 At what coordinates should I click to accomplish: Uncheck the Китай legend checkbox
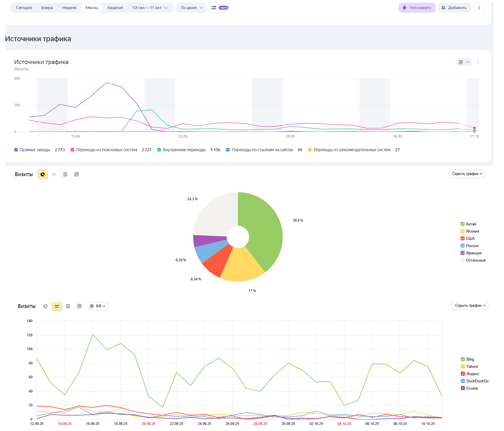(x=463, y=224)
